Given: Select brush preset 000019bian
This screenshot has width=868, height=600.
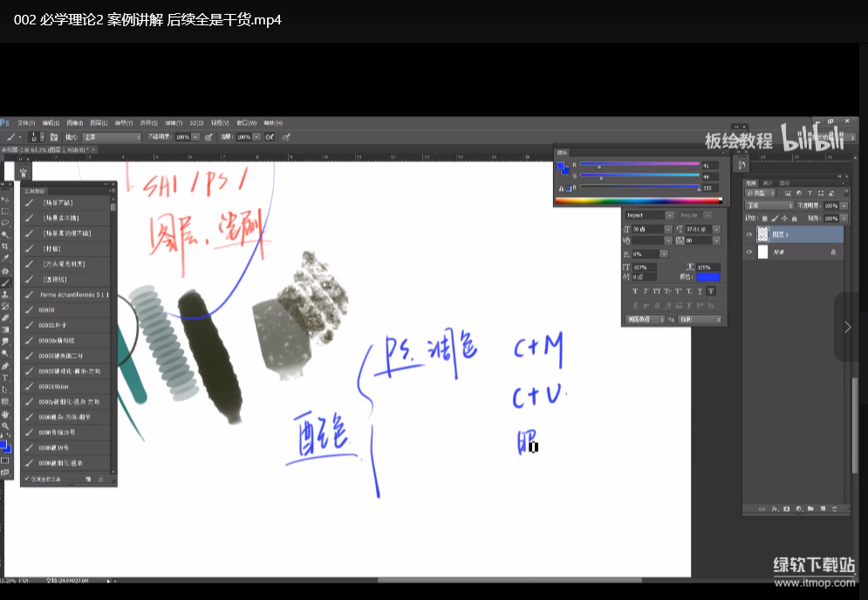Looking at the screenshot, I should (x=66, y=386).
